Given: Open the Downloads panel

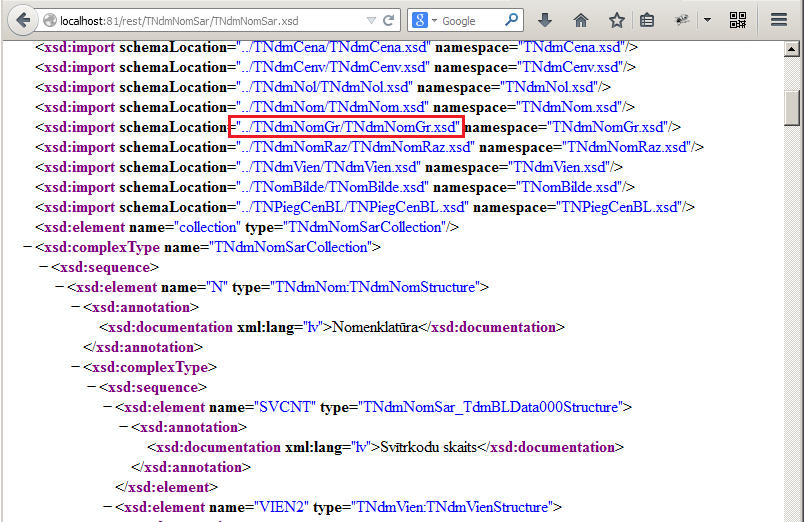Looking at the screenshot, I should pyautogui.click(x=545, y=20).
